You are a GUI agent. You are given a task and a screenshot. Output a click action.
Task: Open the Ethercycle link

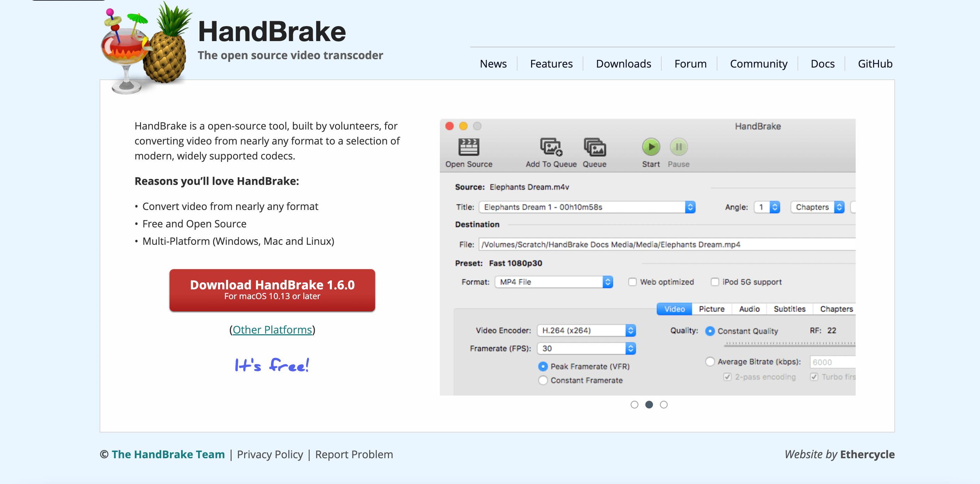pyautogui.click(x=867, y=454)
